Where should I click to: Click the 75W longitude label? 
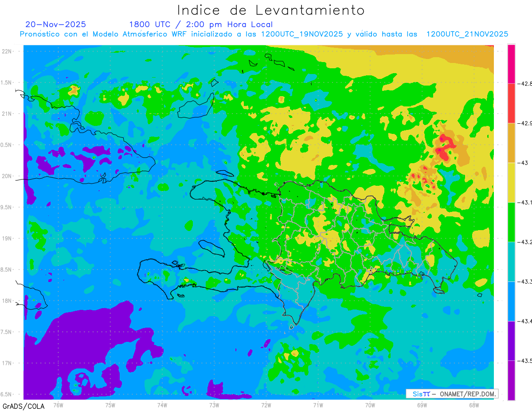tap(110, 405)
